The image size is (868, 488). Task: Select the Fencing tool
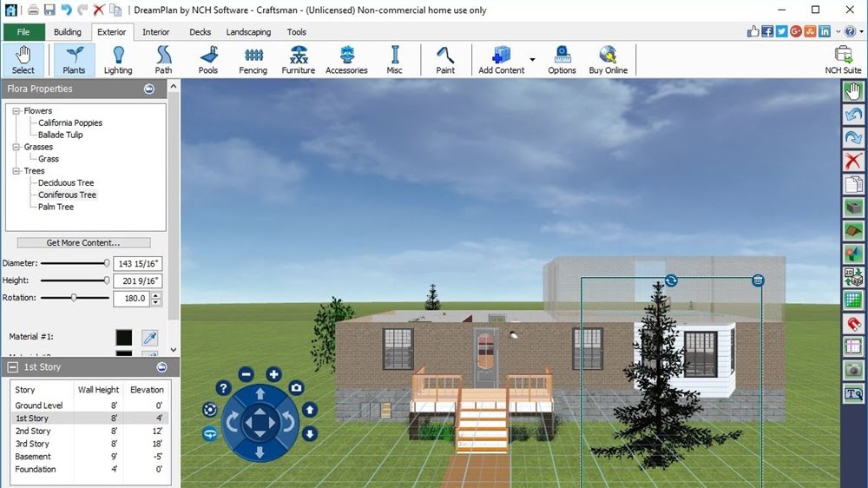click(253, 60)
